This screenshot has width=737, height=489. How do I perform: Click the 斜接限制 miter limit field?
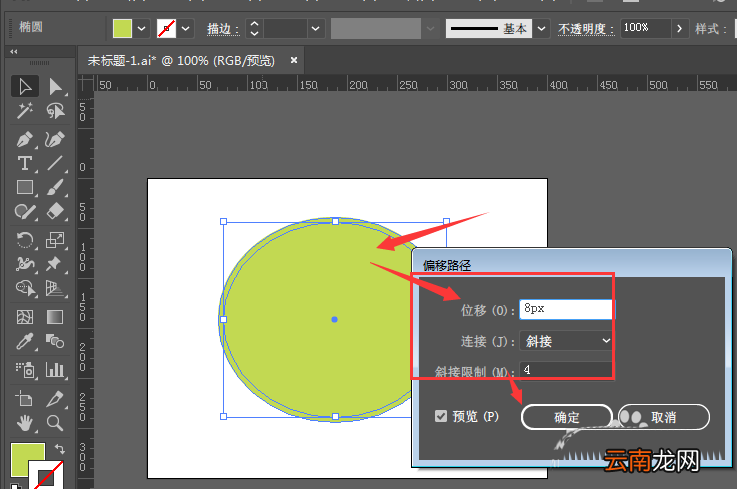(x=566, y=370)
